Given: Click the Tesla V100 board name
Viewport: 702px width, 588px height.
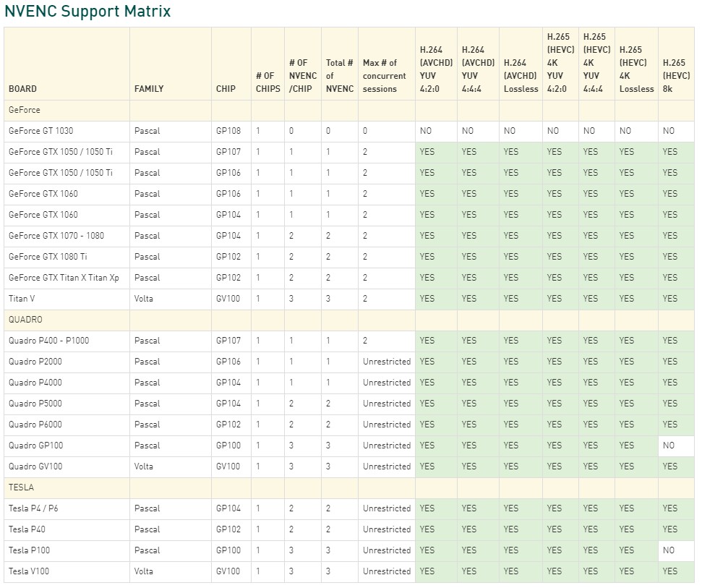Looking at the screenshot, I should (x=29, y=571).
